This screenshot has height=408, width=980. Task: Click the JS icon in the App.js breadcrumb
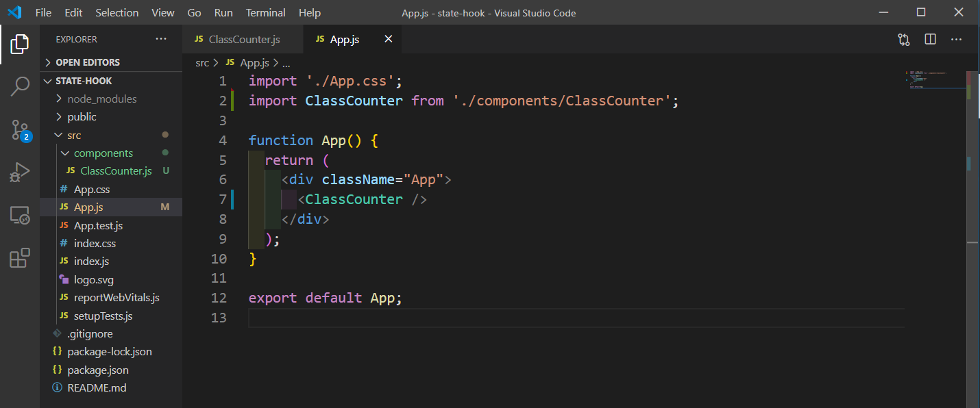230,62
